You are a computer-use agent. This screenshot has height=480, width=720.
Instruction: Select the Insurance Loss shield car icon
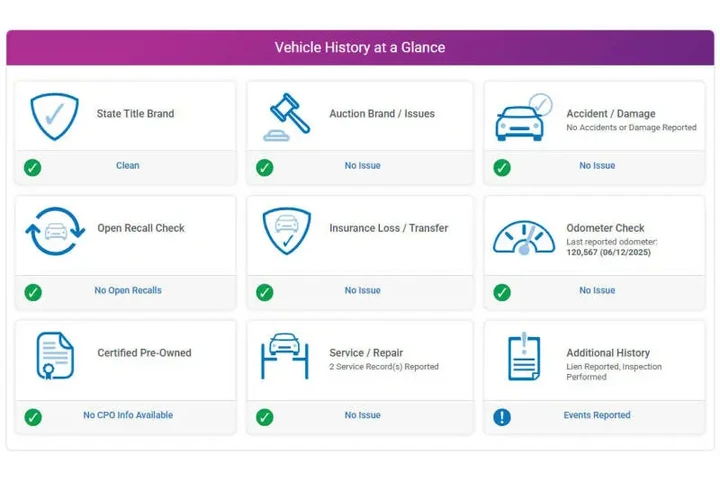click(287, 231)
